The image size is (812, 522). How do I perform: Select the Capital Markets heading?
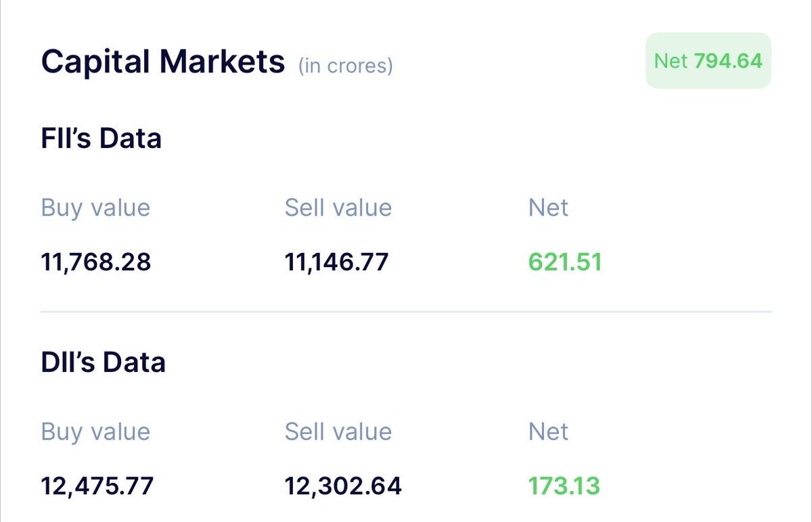163,62
